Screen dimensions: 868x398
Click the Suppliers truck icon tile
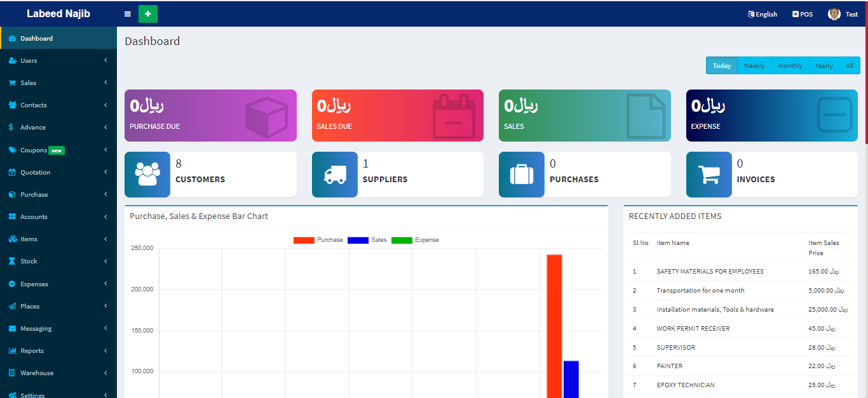335,175
